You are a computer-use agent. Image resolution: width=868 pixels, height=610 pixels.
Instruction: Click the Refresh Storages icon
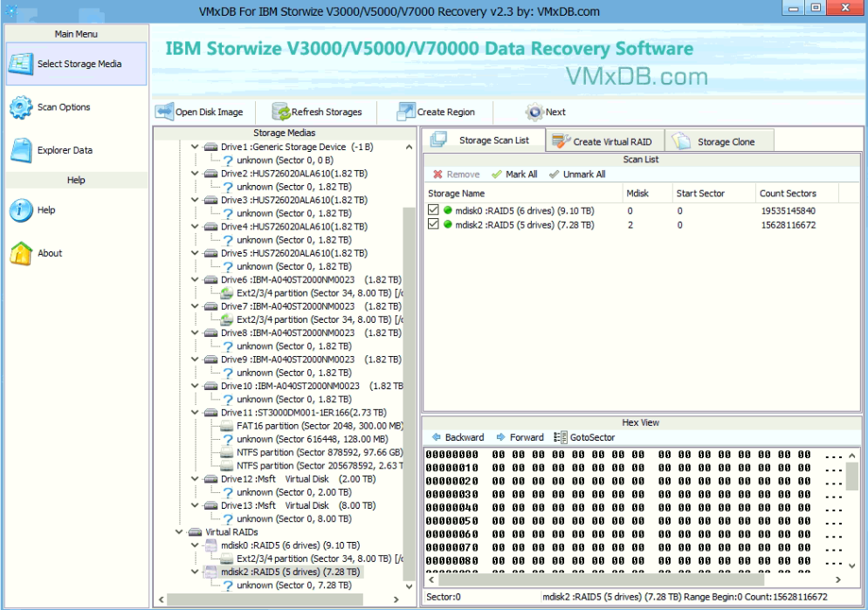coord(280,112)
